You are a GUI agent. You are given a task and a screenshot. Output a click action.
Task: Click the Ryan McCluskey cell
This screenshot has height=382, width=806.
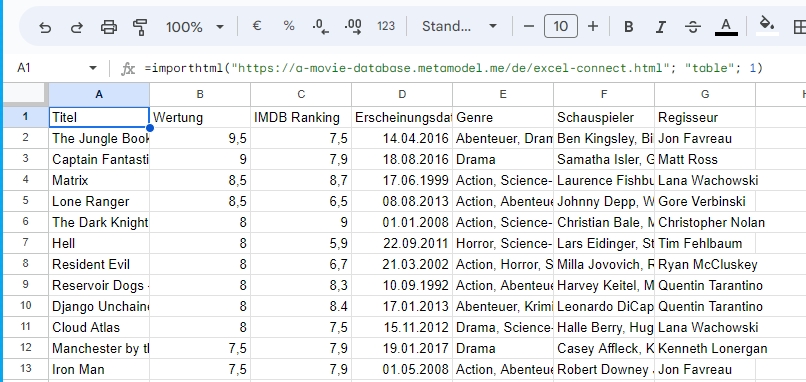(x=705, y=264)
